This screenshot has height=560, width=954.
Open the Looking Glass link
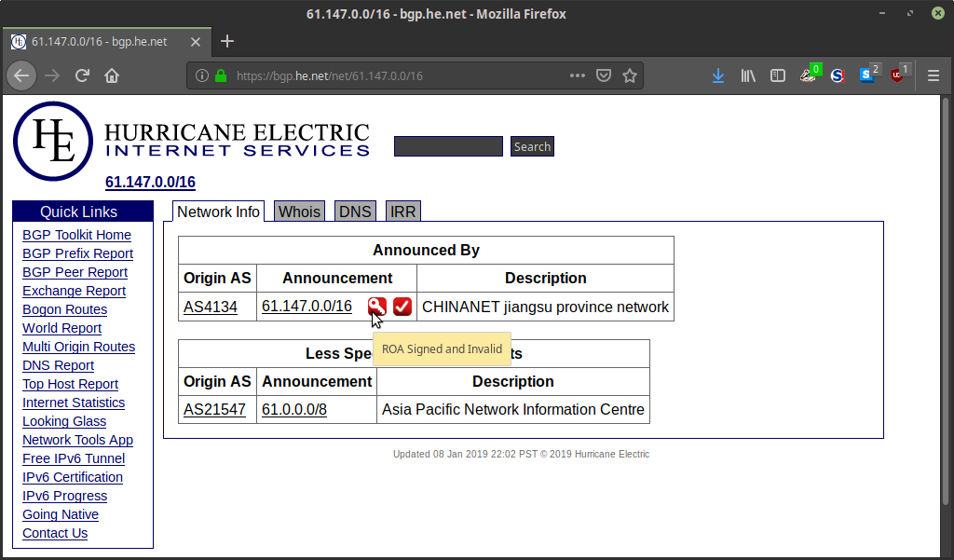pyautogui.click(x=64, y=422)
